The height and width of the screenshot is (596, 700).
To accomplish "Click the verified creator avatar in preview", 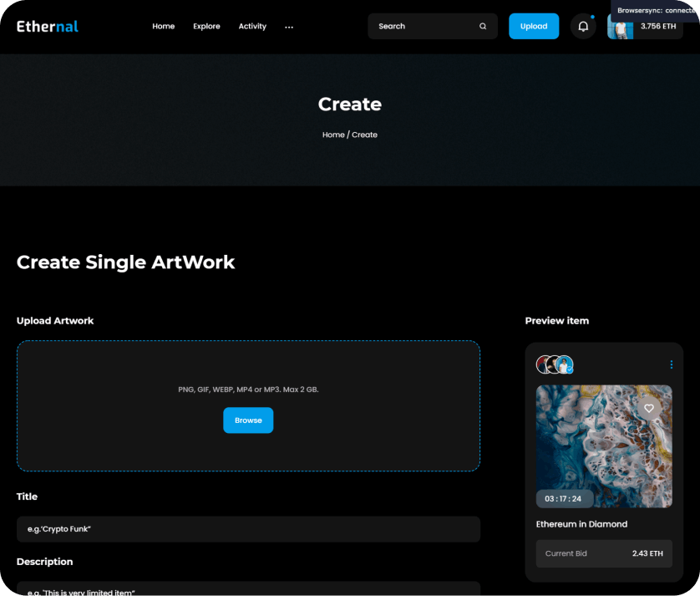I will (566, 364).
